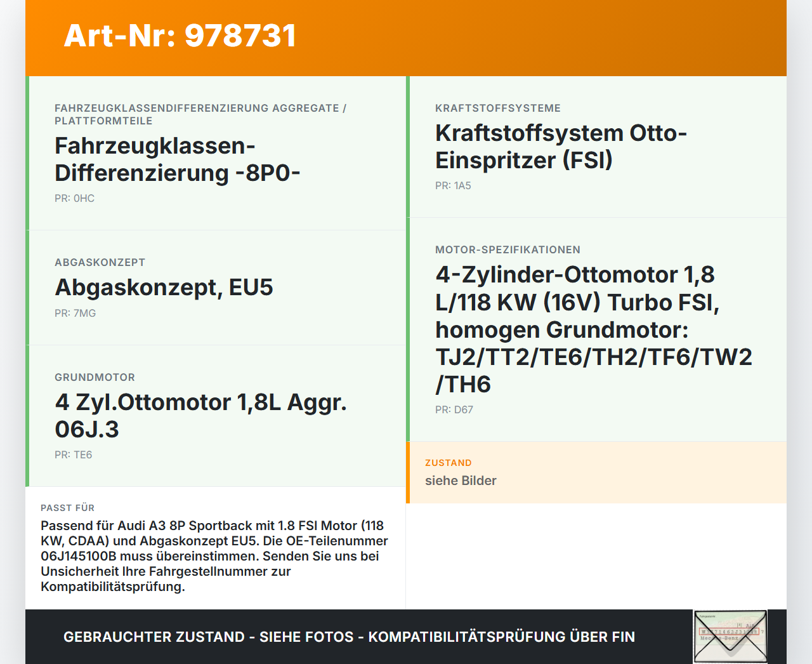Viewport: 812px width, 664px height.
Task: Click the PR: 7MG code label
Action: point(75,313)
